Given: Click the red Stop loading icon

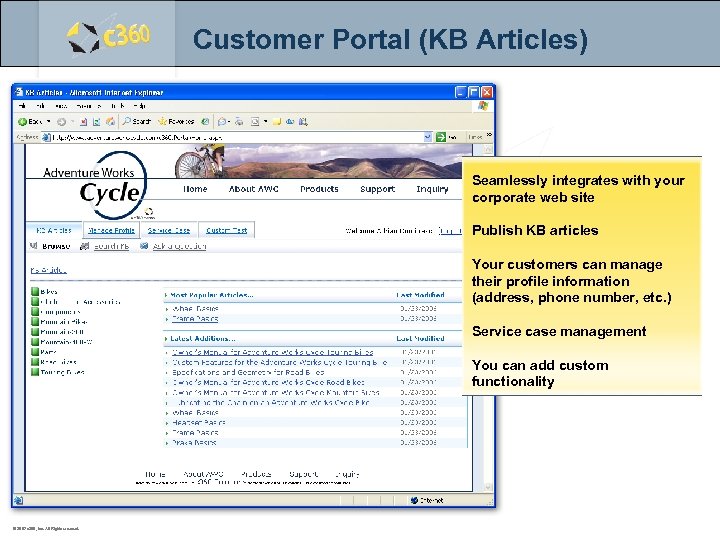Looking at the screenshot, I should tap(84, 122).
